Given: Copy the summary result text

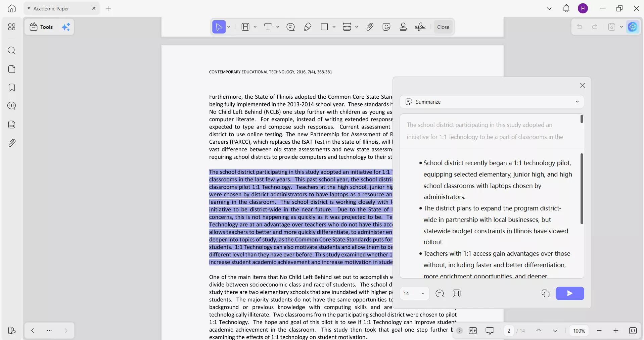Looking at the screenshot, I should 545,293.
